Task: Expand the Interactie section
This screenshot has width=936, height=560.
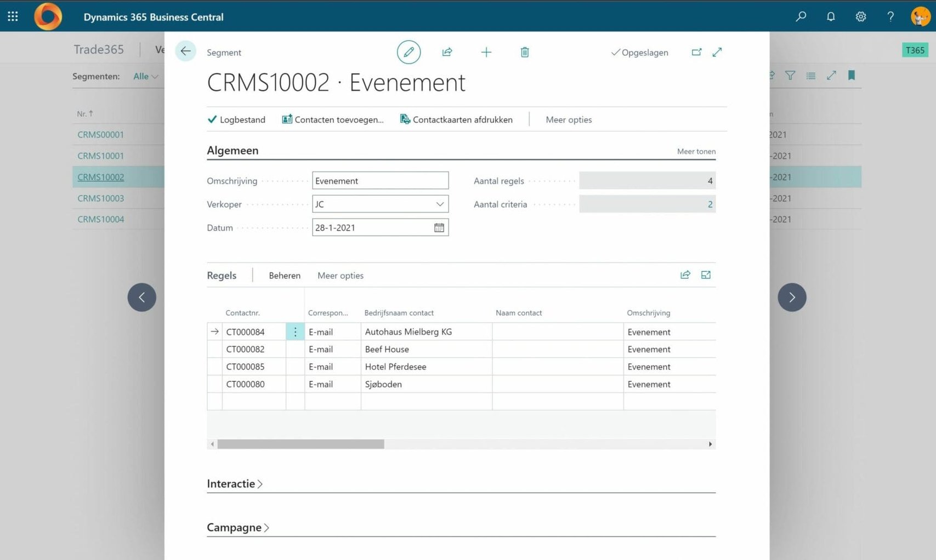Action: click(x=235, y=484)
